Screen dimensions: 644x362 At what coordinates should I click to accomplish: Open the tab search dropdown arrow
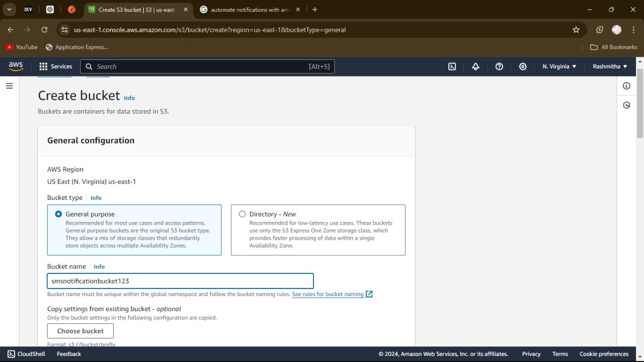pyautogui.click(x=9, y=10)
